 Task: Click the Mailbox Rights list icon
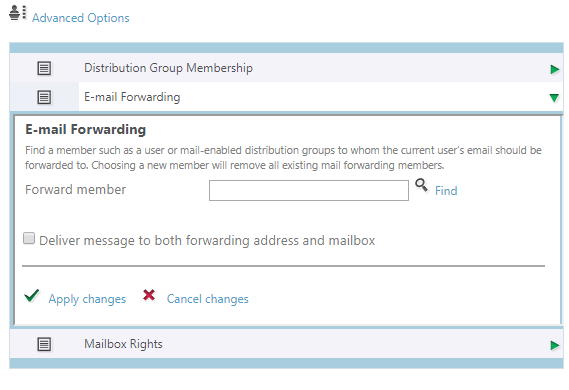point(44,344)
